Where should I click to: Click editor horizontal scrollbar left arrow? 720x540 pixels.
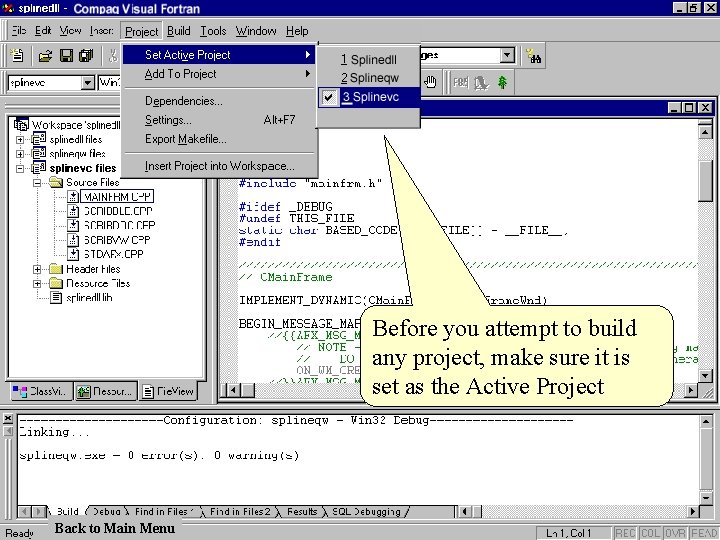click(233, 390)
